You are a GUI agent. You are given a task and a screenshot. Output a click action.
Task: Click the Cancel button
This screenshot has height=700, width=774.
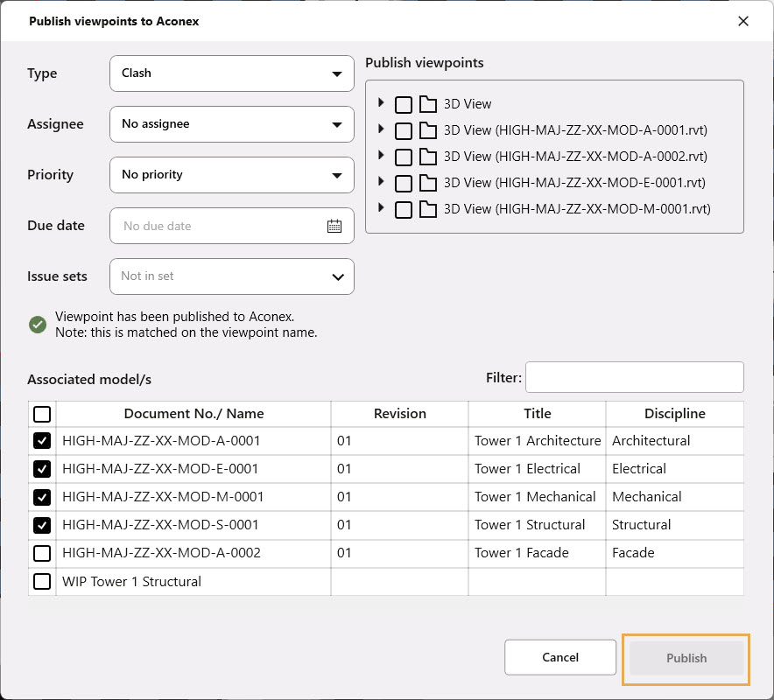tap(560, 657)
